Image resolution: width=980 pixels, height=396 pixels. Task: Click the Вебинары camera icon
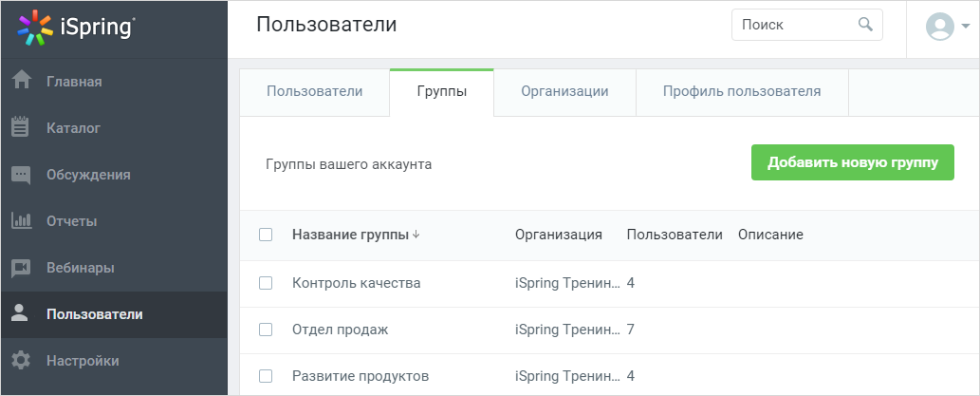(21, 268)
